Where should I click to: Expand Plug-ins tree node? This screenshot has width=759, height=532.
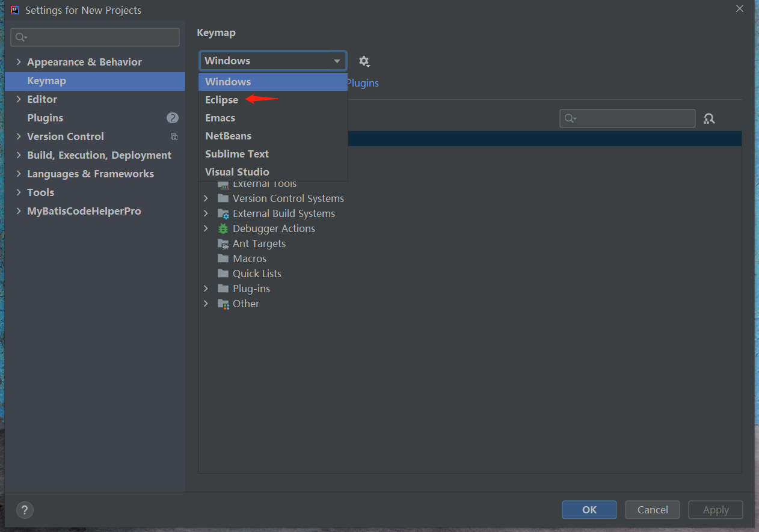(206, 289)
